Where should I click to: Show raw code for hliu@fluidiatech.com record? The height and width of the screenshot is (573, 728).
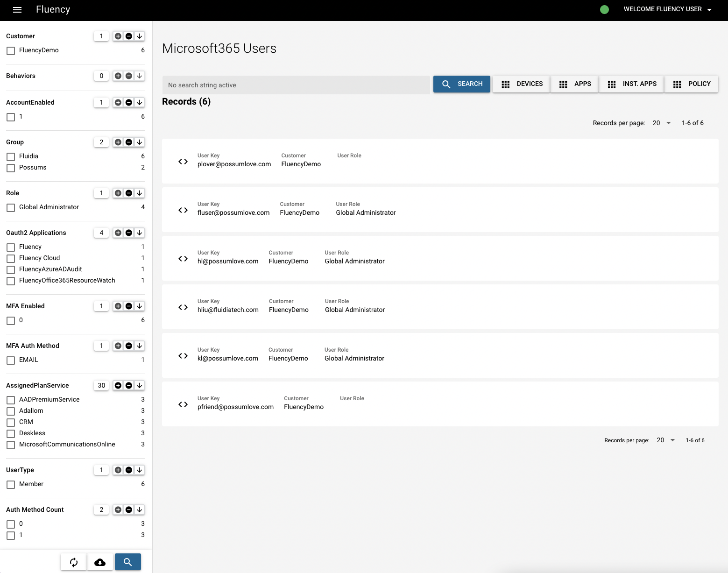tap(183, 307)
